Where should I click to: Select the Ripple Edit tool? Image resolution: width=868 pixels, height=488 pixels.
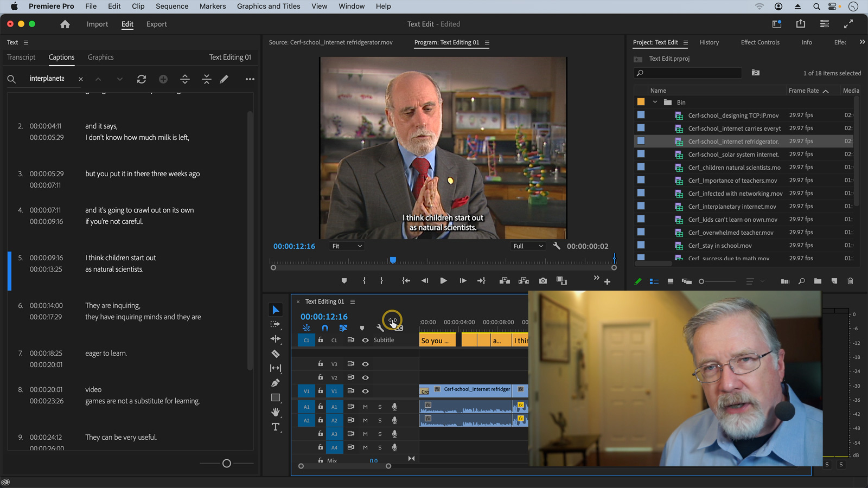click(x=276, y=339)
